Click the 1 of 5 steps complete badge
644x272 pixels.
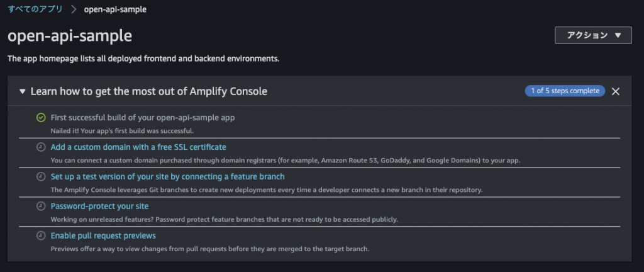pyautogui.click(x=565, y=91)
